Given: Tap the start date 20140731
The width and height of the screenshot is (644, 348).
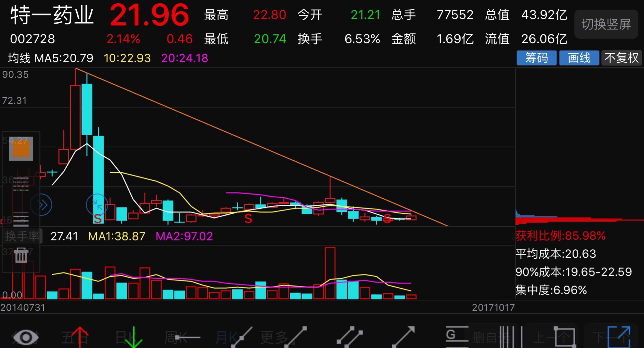Looking at the screenshot, I should point(23,308).
